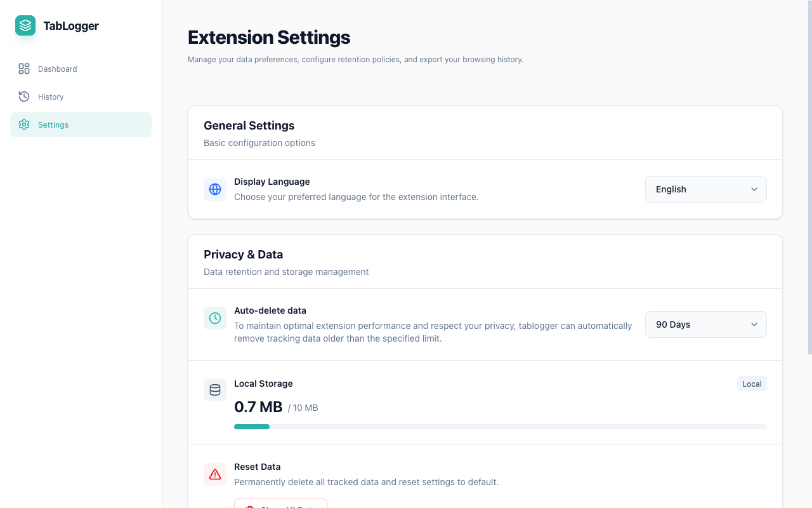
Task: Click the Dashboard grid icon in sidebar
Action: click(23, 69)
